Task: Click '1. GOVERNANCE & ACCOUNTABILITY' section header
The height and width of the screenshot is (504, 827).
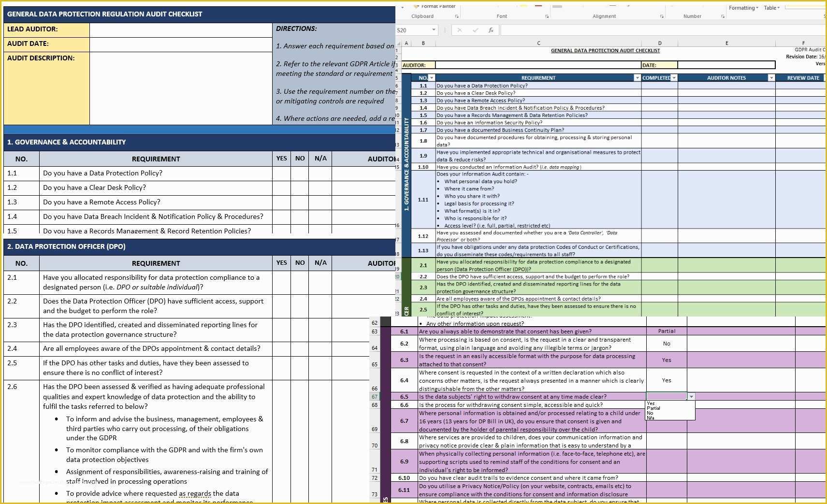Action: pyautogui.click(x=199, y=142)
